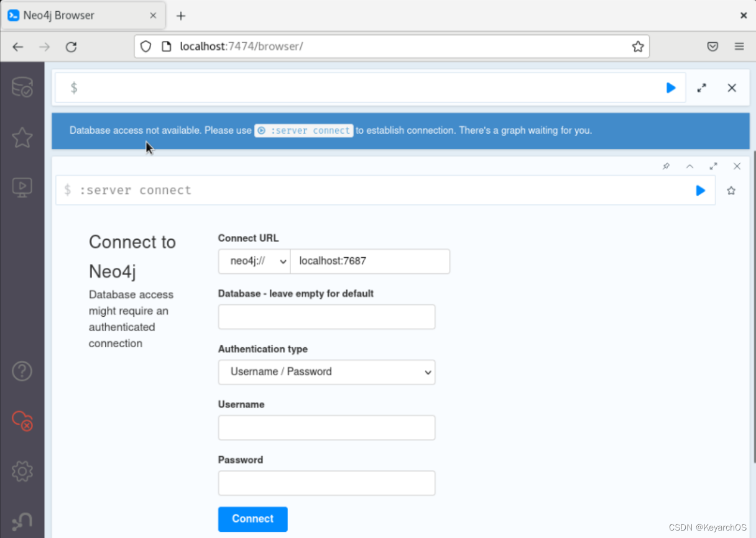756x538 pixels.
Task: Go back in browser history
Action: point(18,47)
